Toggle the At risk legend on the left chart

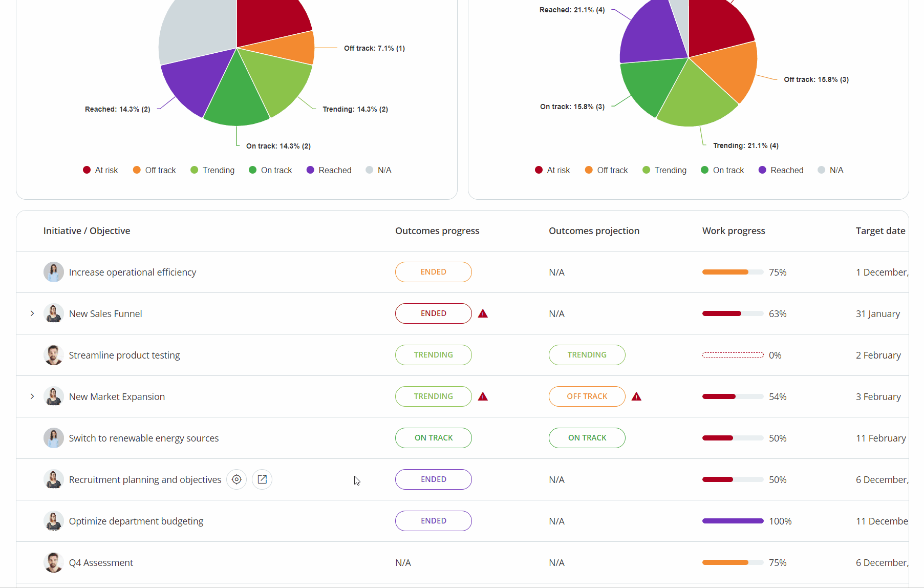point(100,170)
